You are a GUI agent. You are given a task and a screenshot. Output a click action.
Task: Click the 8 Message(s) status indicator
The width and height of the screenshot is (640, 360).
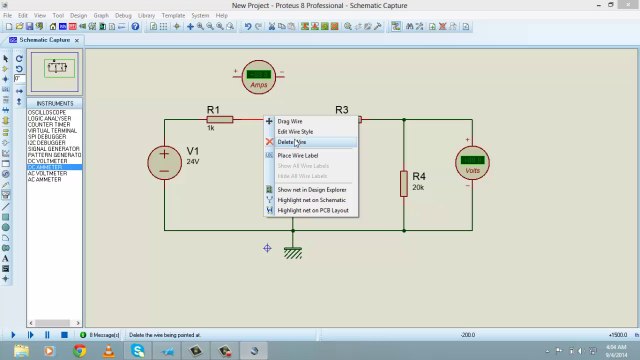100,335
